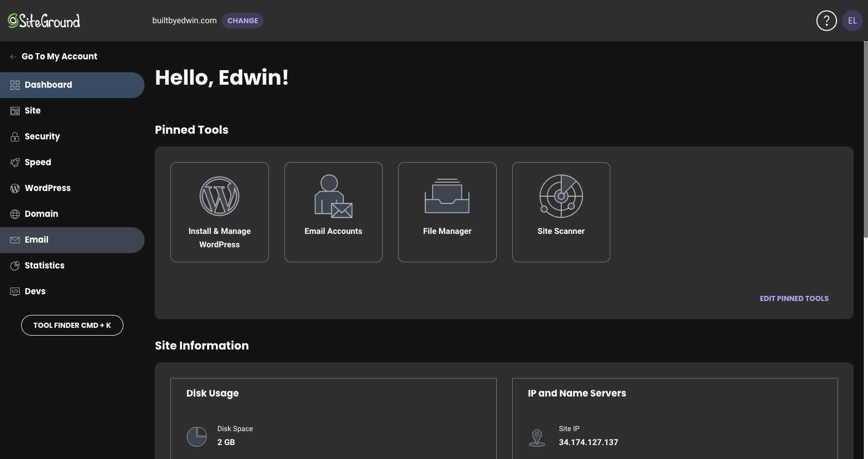Expand the Security sidebar section
The height and width of the screenshot is (459, 868).
pyautogui.click(x=42, y=136)
